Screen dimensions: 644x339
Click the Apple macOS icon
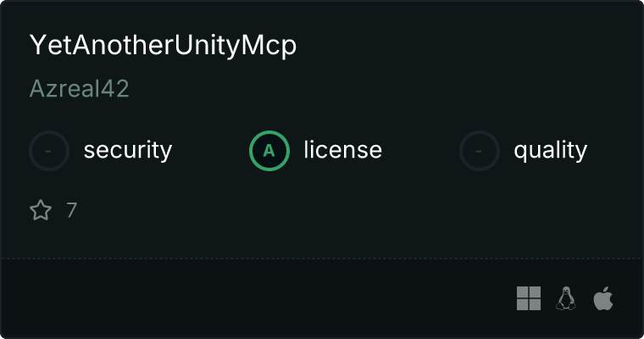coord(603,298)
